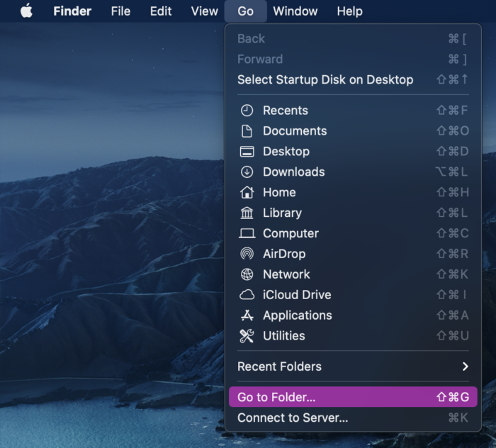Choose Go to Folder… menu item
The image size is (496, 448).
[353, 397]
